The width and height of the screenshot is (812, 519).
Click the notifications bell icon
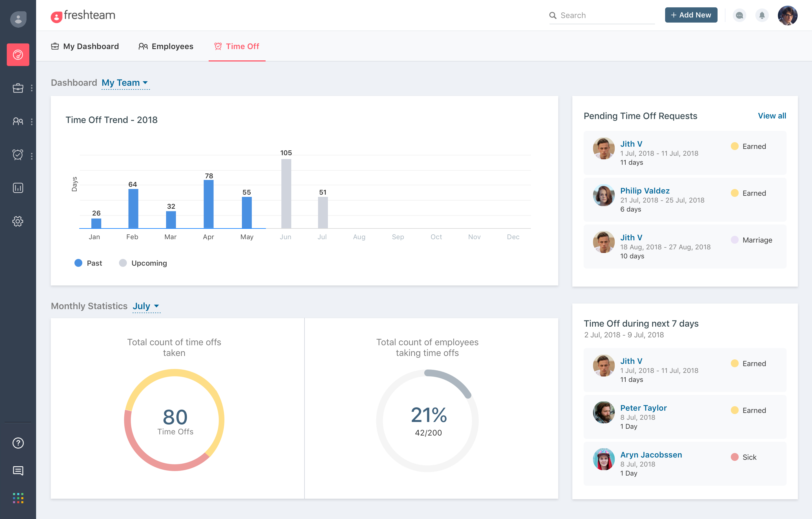tap(762, 15)
